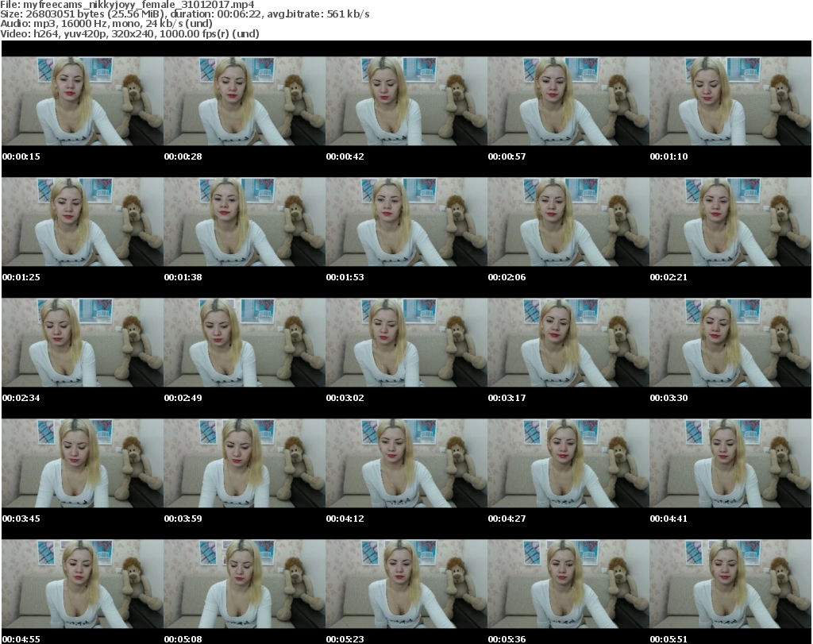Select the thumbnail above timestamp 00:05:08

click(245, 584)
